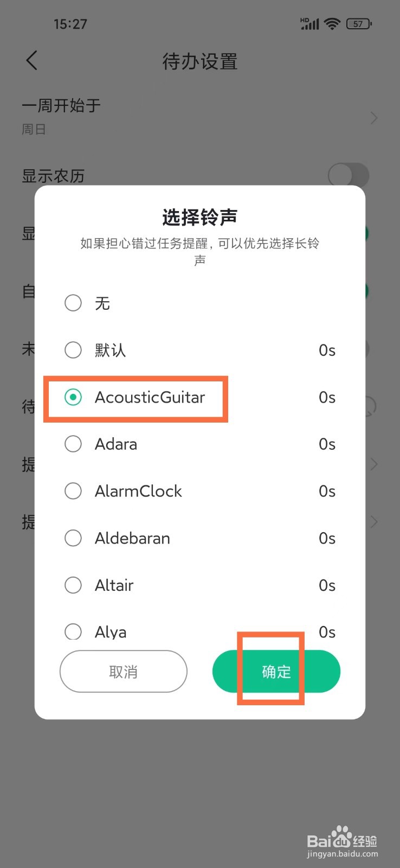Expand the chevron beside 一周开始于
This screenshot has height=868, width=400.
[373, 117]
